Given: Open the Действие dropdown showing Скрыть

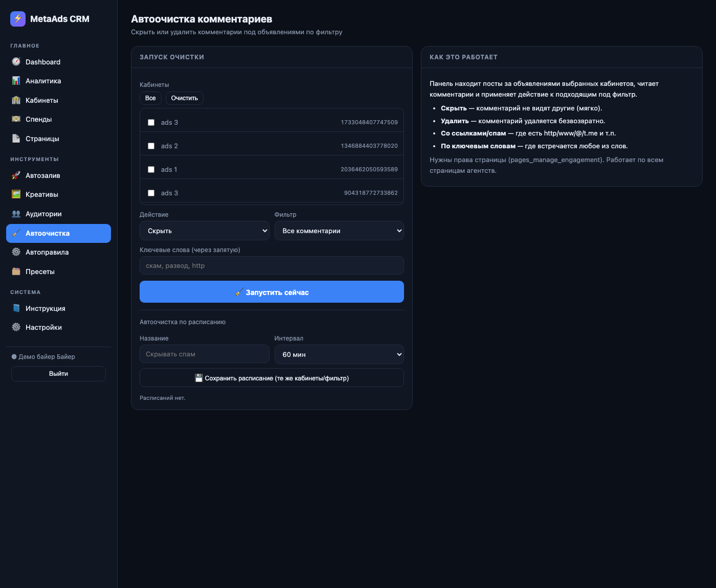Looking at the screenshot, I should point(205,231).
